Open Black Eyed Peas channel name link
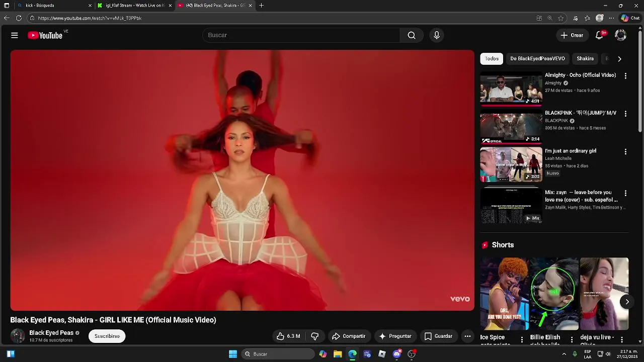Screen dimensions: 644x362 tap(51, 333)
